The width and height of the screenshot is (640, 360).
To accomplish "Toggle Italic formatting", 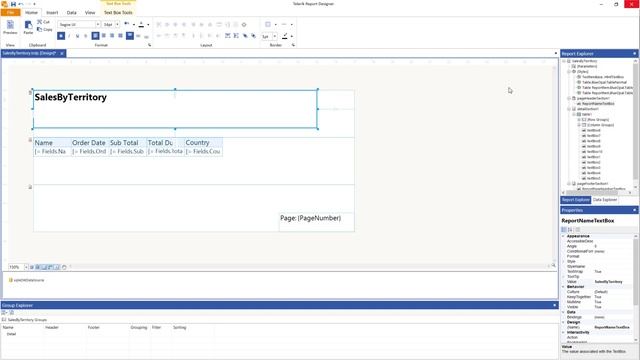I will pos(69,36).
